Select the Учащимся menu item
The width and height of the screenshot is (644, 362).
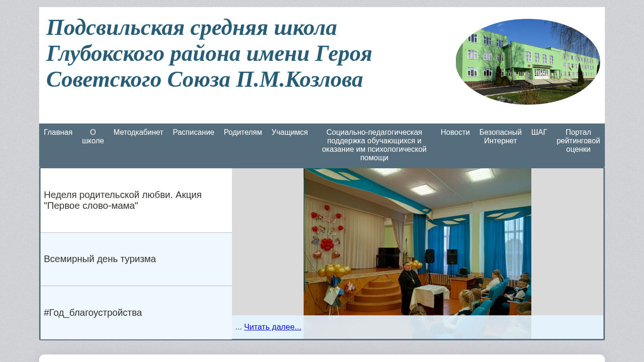(289, 132)
